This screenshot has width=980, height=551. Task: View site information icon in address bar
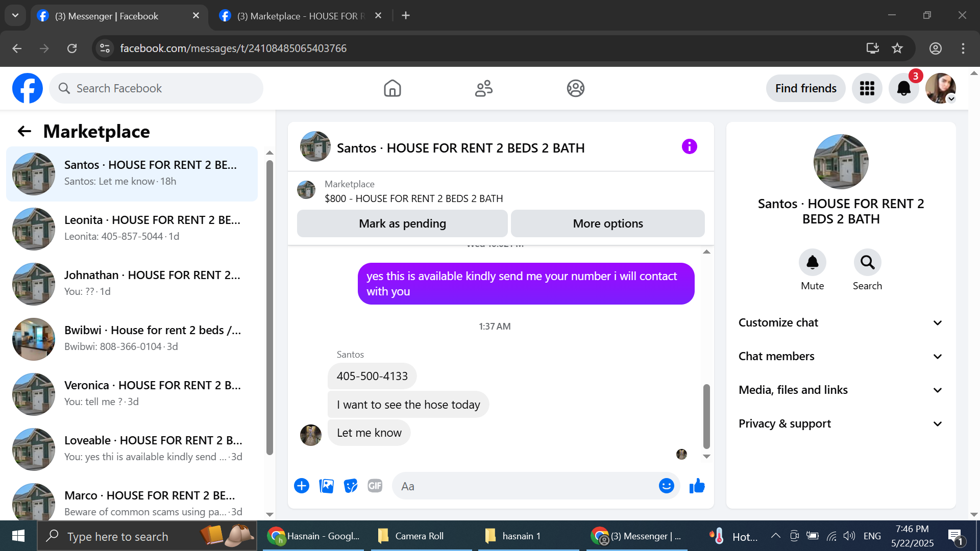[x=105, y=48]
